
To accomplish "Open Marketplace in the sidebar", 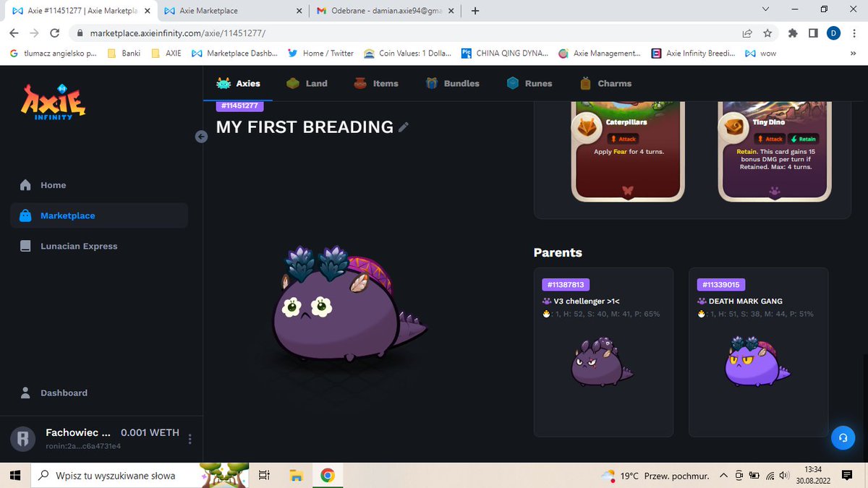I will pos(99,215).
